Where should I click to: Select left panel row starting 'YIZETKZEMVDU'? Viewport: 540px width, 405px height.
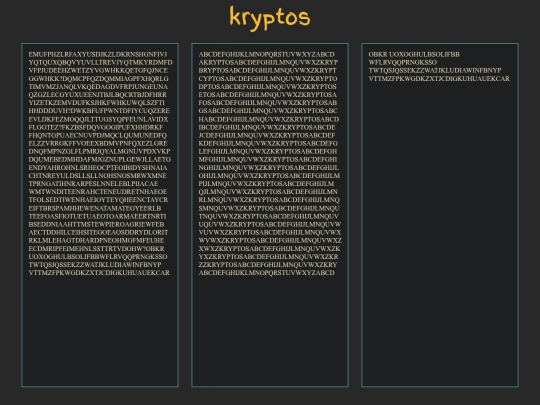pos(97,103)
